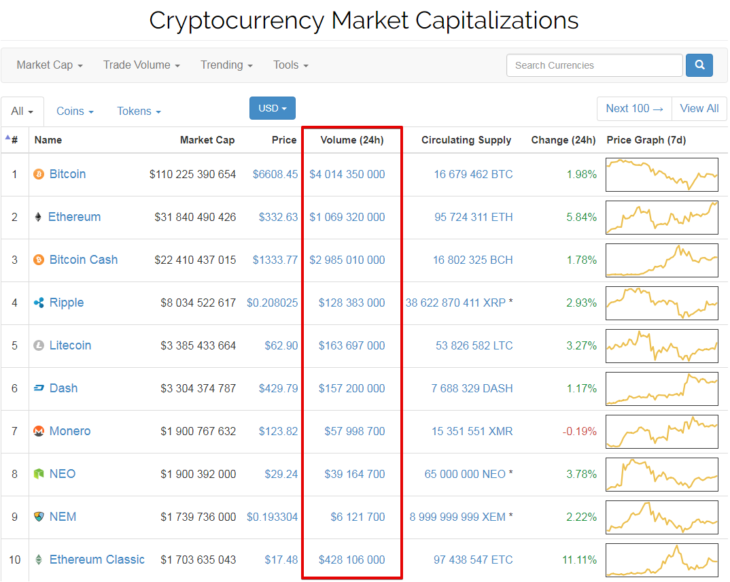Expand the Tools dropdown menu
Viewport: 730px width, 582px height.
pos(291,65)
